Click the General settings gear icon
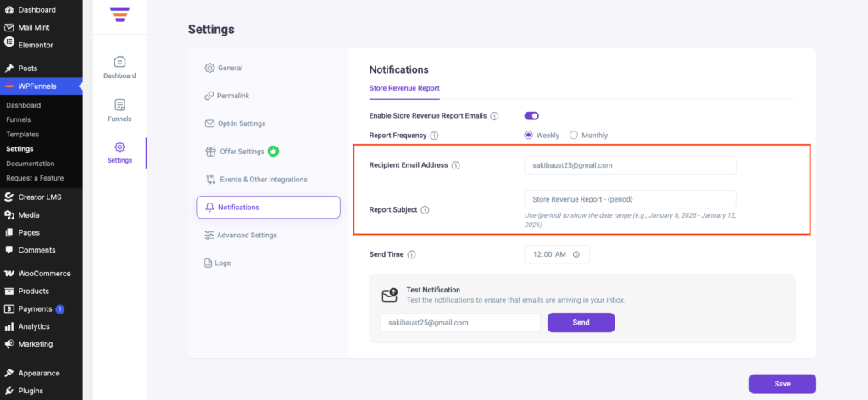The height and width of the screenshot is (400, 868). (x=209, y=68)
